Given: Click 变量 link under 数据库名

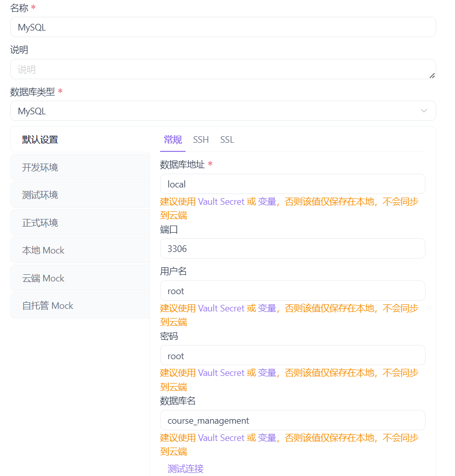Looking at the screenshot, I should click(x=267, y=438).
